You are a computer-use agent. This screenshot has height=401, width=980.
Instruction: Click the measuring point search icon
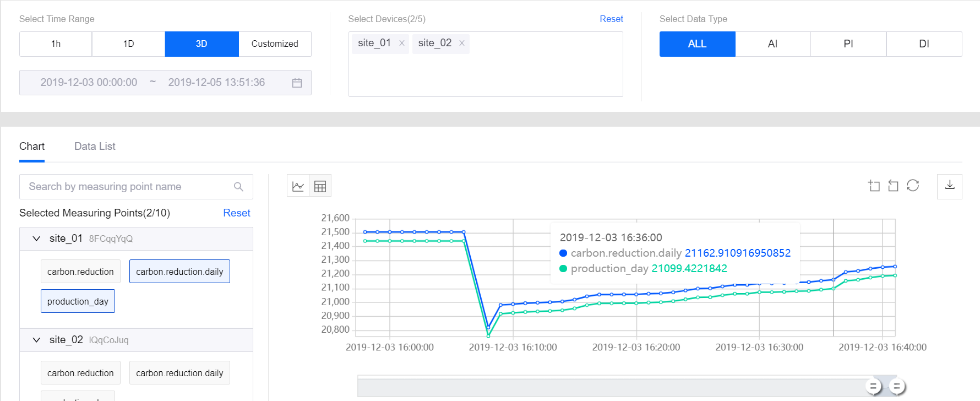(238, 187)
